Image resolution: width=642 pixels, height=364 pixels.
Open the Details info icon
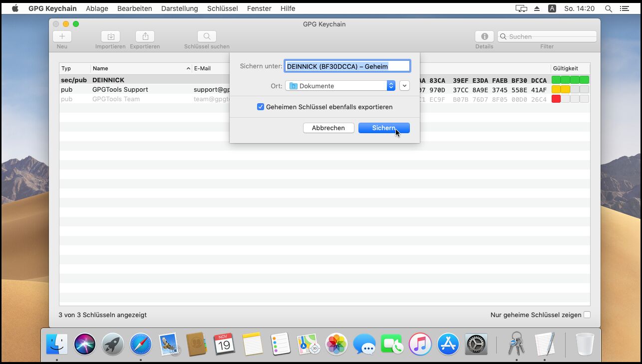pyautogui.click(x=484, y=36)
